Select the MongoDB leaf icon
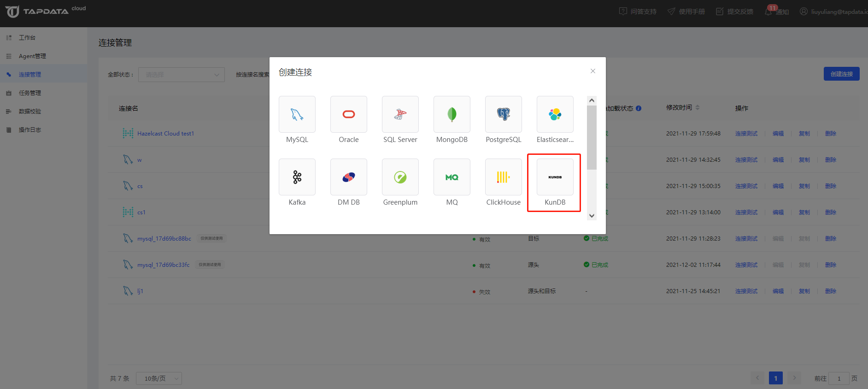868x389 pixels. tap(452, 114)
